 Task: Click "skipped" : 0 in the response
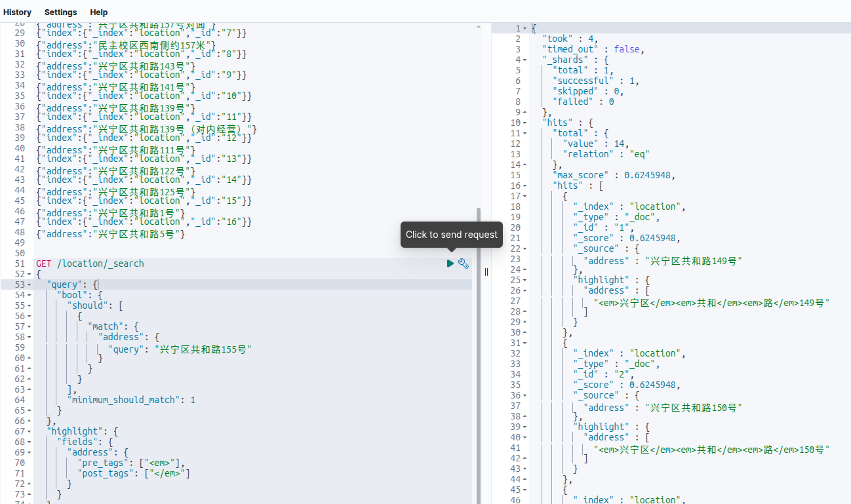pyautogui.click(x=587, y=91)
